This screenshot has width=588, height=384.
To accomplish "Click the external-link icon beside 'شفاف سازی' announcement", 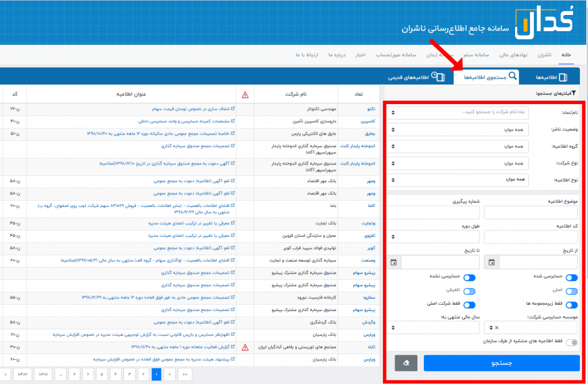I will (232, 107).
